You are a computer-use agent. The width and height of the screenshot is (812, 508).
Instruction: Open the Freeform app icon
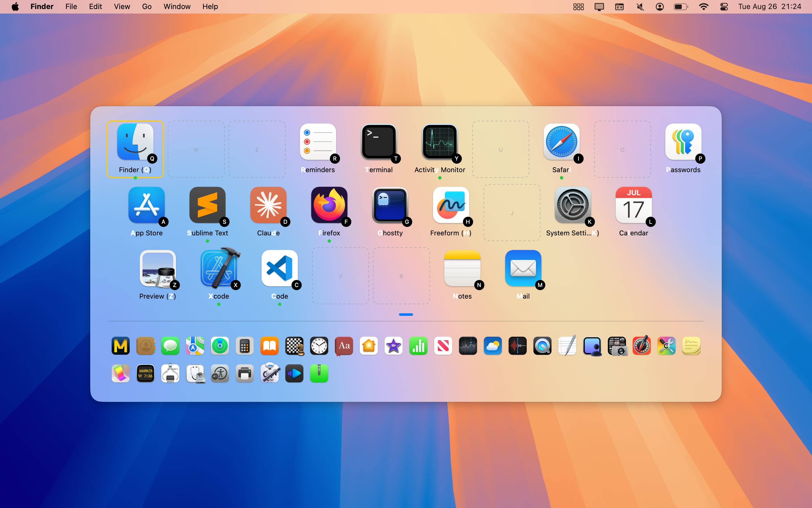point(451,205)
